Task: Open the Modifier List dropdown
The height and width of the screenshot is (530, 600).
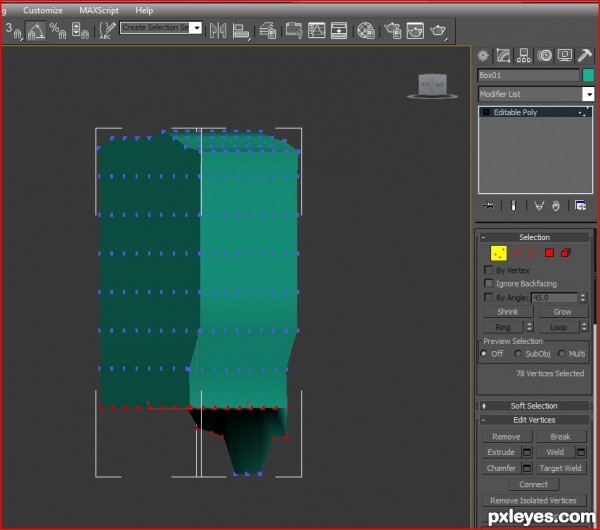Action: [589, 94]
